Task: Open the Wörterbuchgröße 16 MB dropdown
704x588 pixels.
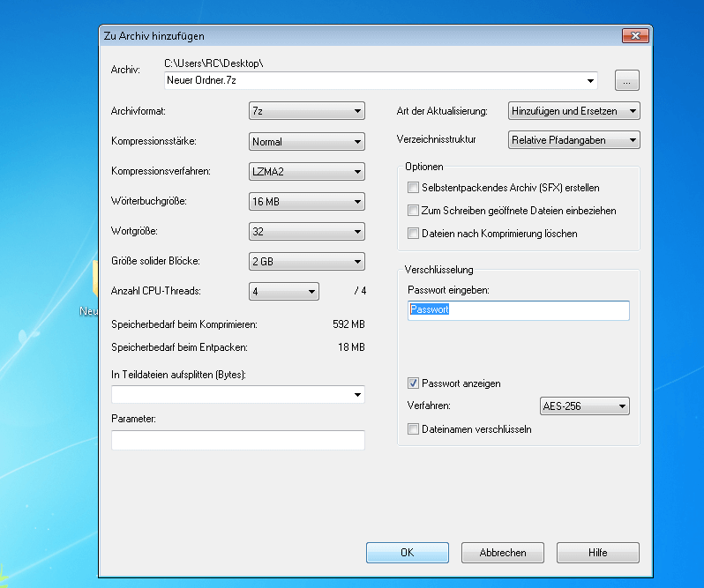Action: click(306, 202)
